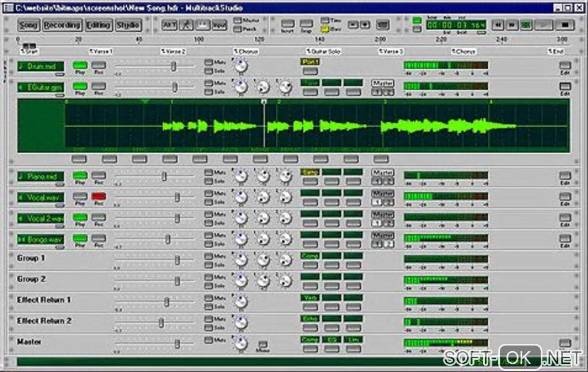Image resolution: width=588 pixels, height=372 pixels.
Task: Arm Rec on the Drum.mid track
Action: pyautogui.click(x=99, y=65)
